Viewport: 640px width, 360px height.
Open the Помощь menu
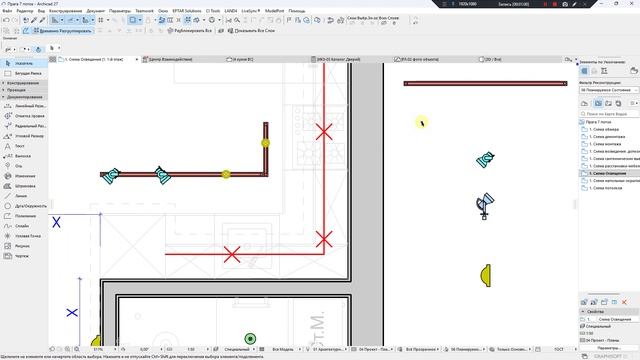click(x=297, y=11)
